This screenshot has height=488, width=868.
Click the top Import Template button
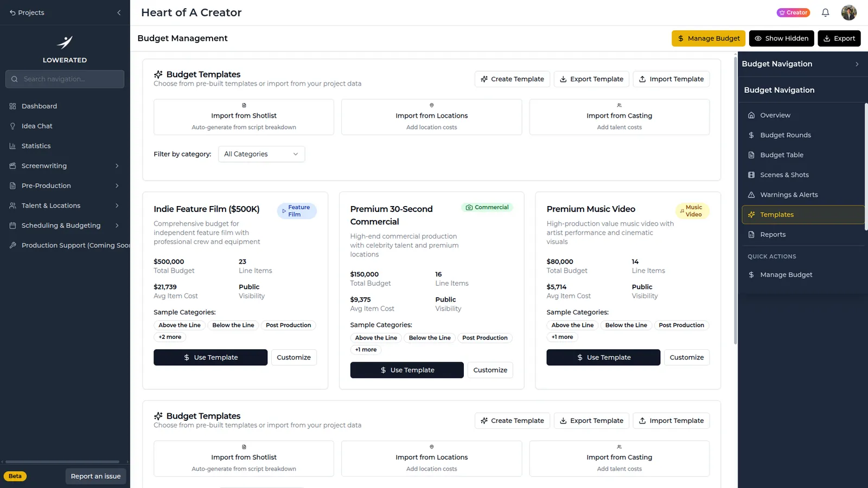click(671, 79)
